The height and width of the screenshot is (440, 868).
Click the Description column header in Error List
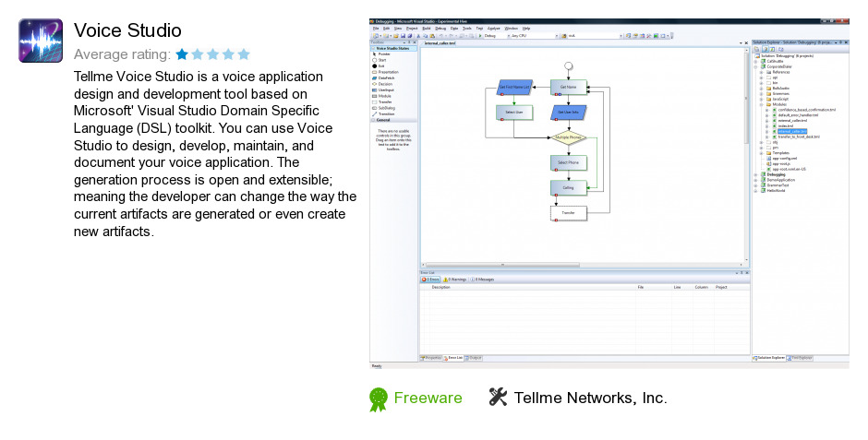click(x=441, y=288)
